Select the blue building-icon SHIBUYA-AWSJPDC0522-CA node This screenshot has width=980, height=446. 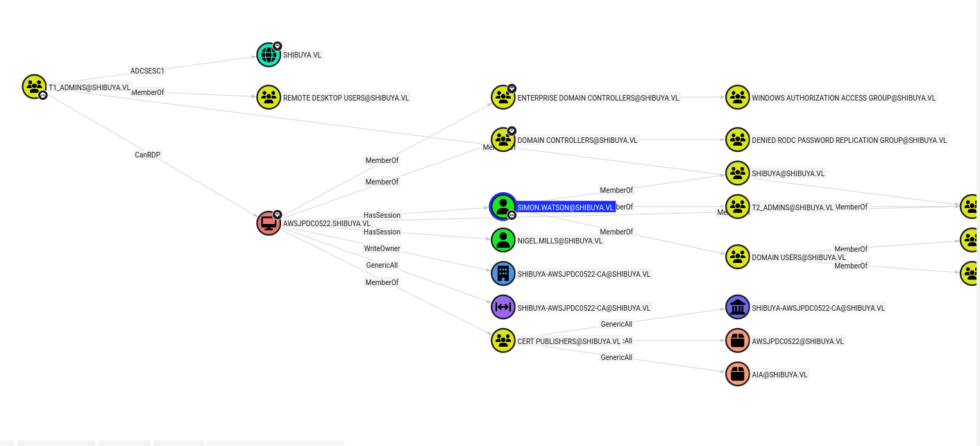pyautogui.click(x=503, y=273)
